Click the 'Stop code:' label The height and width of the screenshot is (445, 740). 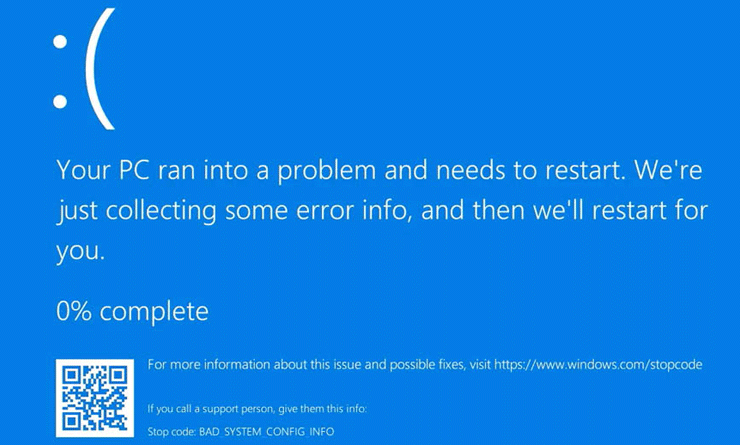click(x=171, y=431)
